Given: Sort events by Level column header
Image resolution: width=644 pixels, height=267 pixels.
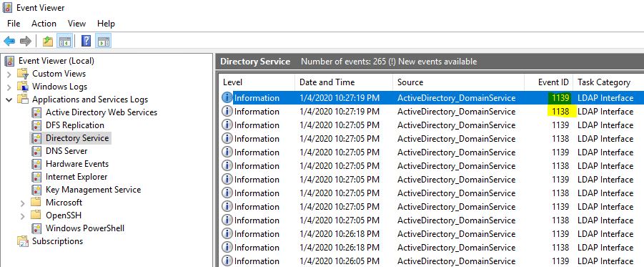Looking at the screenshot, I should point(257,82).
